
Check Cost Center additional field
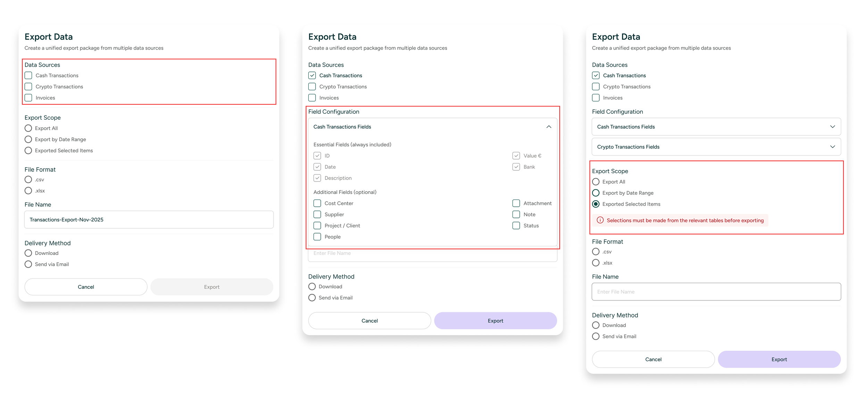(x=317, y=203)
